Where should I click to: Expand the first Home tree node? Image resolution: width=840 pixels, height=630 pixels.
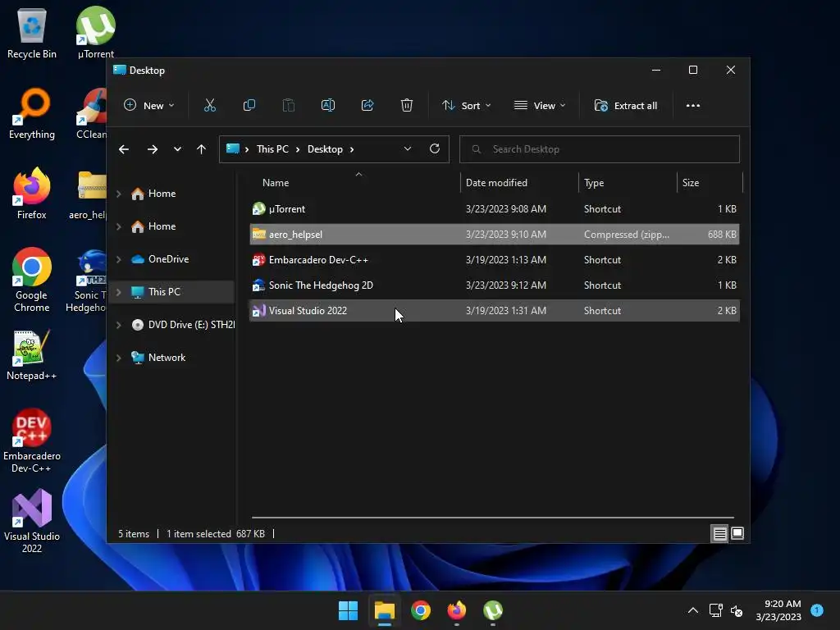click(119, 194)
